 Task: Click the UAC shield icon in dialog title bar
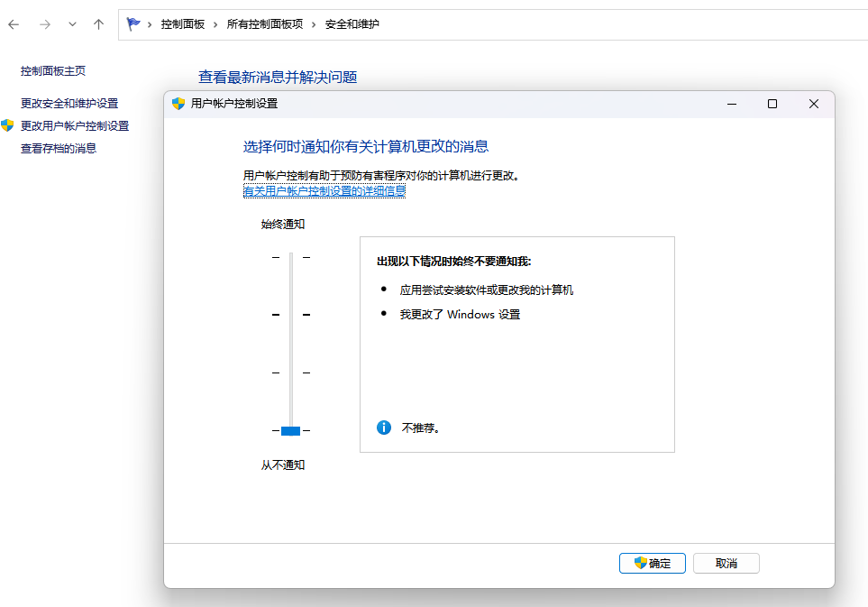pyautogui.click(x=177, y=104)
